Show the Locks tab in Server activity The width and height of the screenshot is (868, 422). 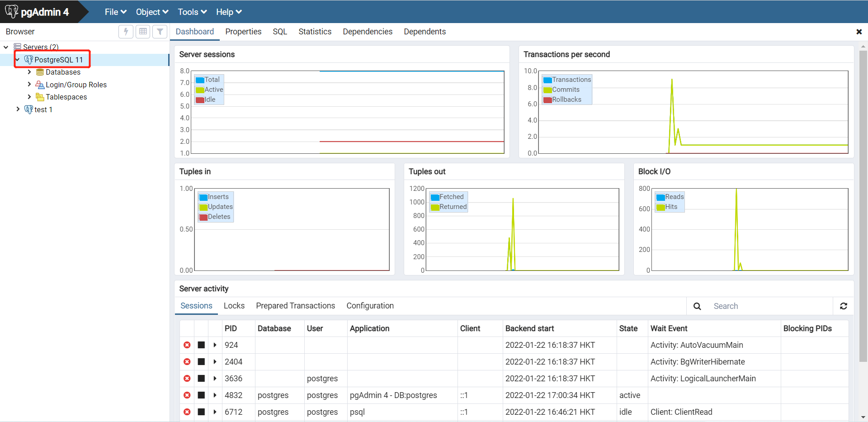(234, 306)
